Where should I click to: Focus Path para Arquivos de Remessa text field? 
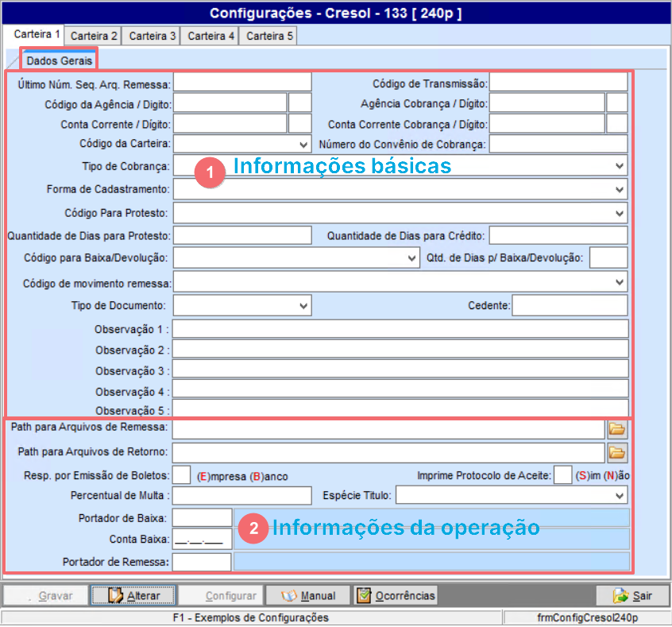388,429
